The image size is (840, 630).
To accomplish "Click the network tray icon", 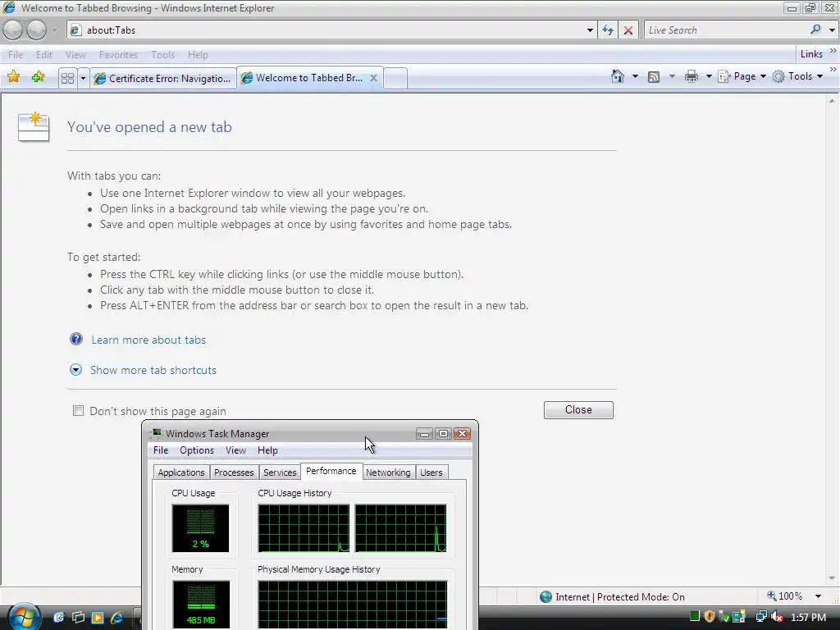I will click(760, 617).
